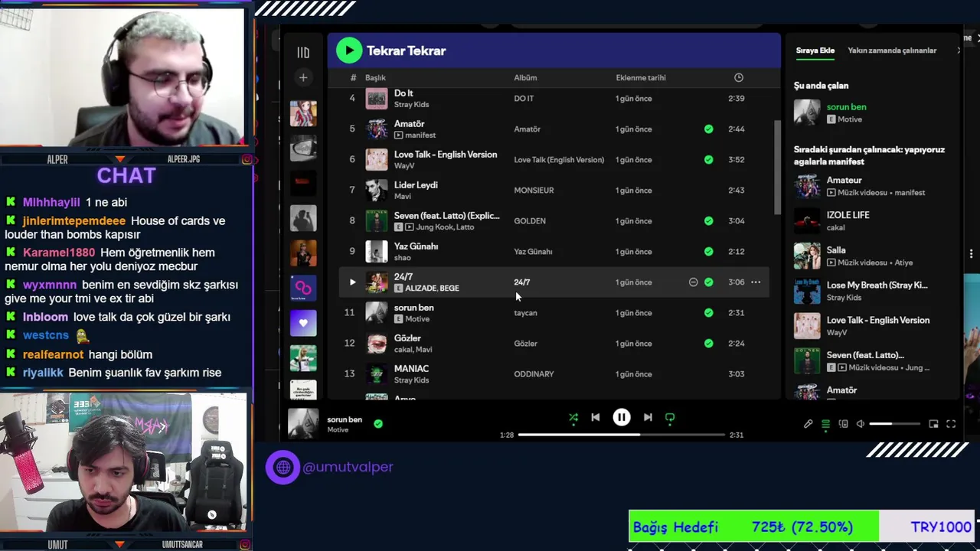Click the MANIAC track title

[x=411, y=368]
